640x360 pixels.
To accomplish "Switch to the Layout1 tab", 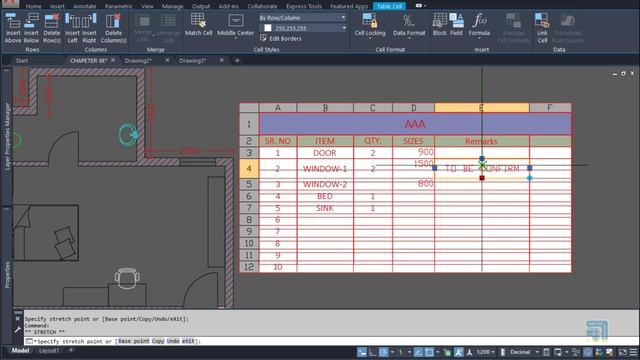I will tap(49, 351).
